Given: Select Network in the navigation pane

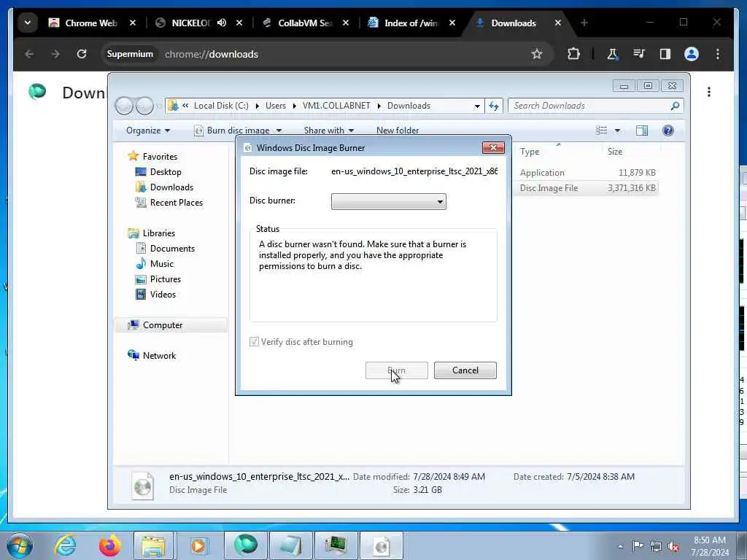Looking at the screenshot, I should pos(159,356).
